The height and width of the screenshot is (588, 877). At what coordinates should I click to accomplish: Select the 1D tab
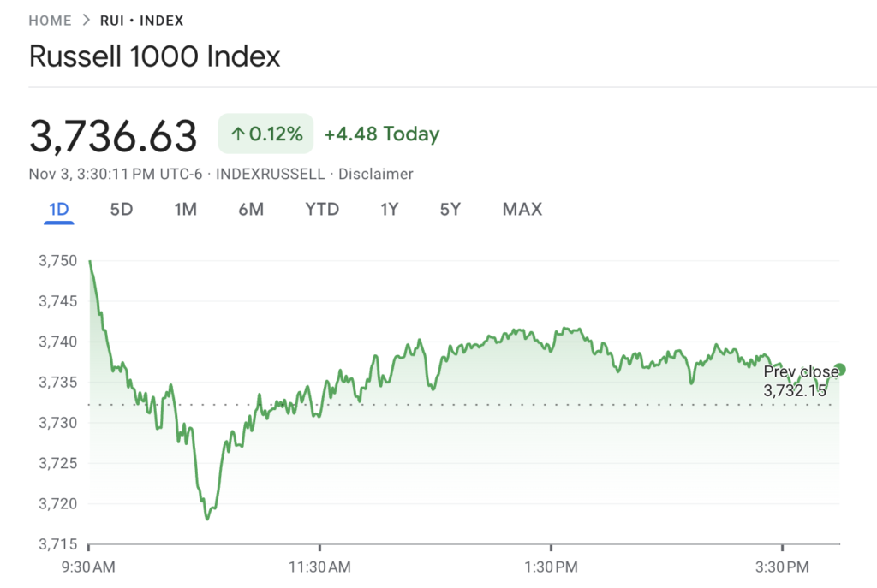pos(57,209)
